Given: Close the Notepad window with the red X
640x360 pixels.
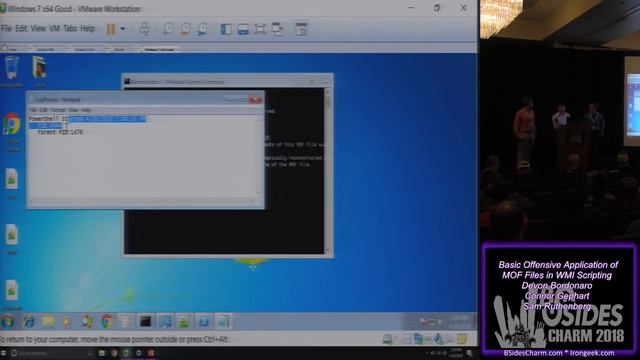Looking at the screenshot, I should (x=256, y=100).
